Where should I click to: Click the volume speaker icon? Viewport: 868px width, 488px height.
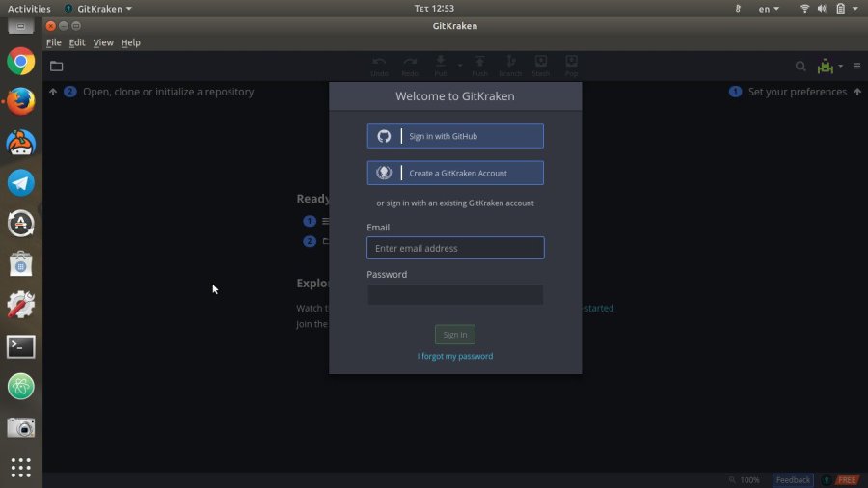822,9
